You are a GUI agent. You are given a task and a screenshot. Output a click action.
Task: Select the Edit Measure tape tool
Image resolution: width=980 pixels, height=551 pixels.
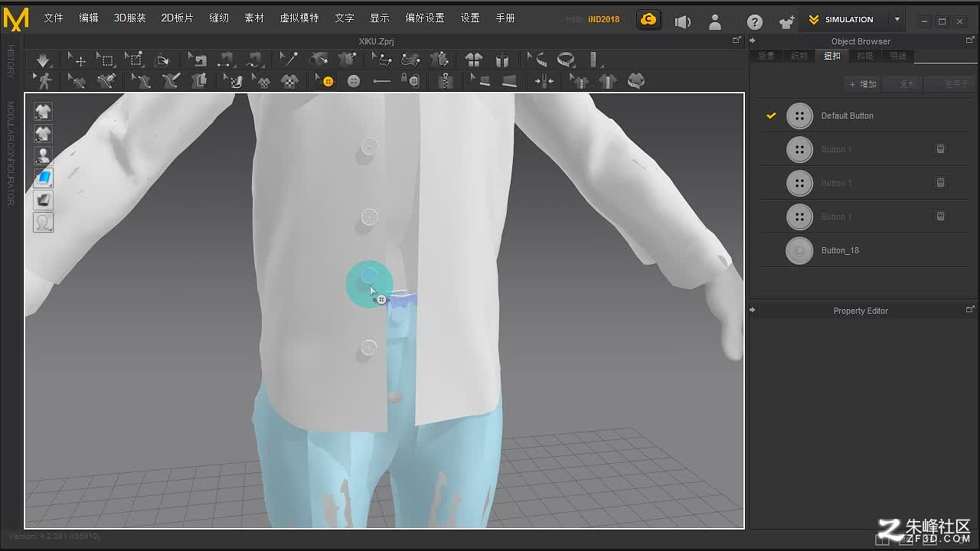tap(537, 60)
